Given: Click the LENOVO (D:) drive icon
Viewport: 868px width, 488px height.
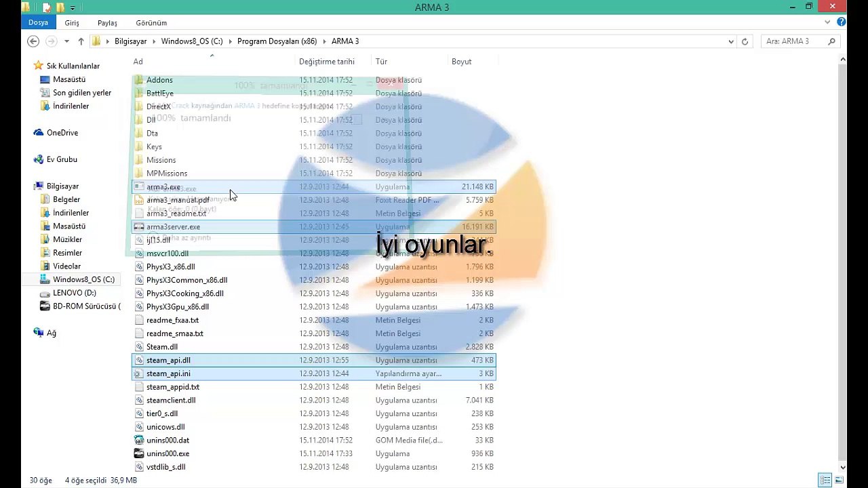Looking at the screenshot, I should click(45, 293).
